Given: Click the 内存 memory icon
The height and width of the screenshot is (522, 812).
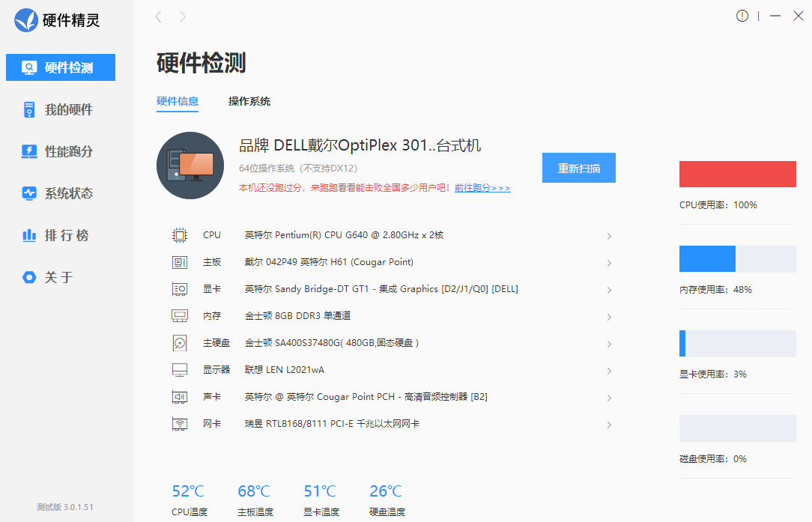Looking at the screenshot, I should coord(180,316).
